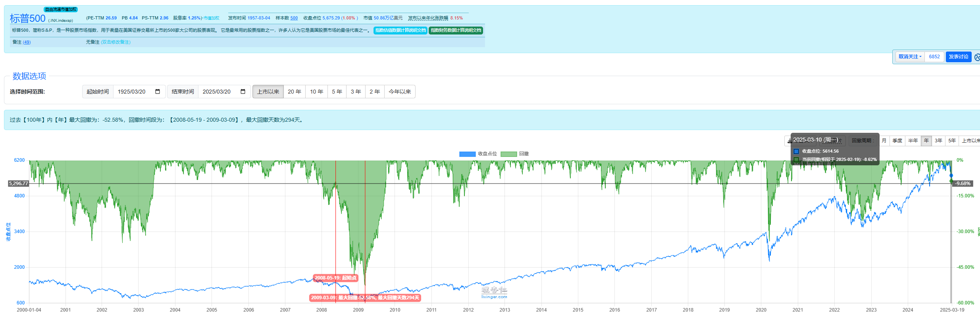The width and height of the screenshot is (980, 333).
Task: Click the 2020 x-axis year label
Action: 761,310
